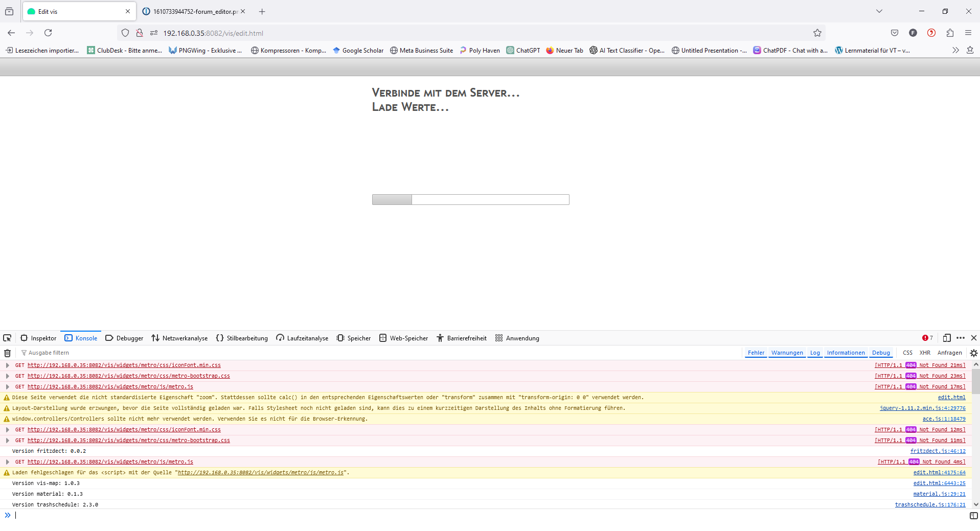Open the fritzdect.js:46:12 source link

coord(938,451)
